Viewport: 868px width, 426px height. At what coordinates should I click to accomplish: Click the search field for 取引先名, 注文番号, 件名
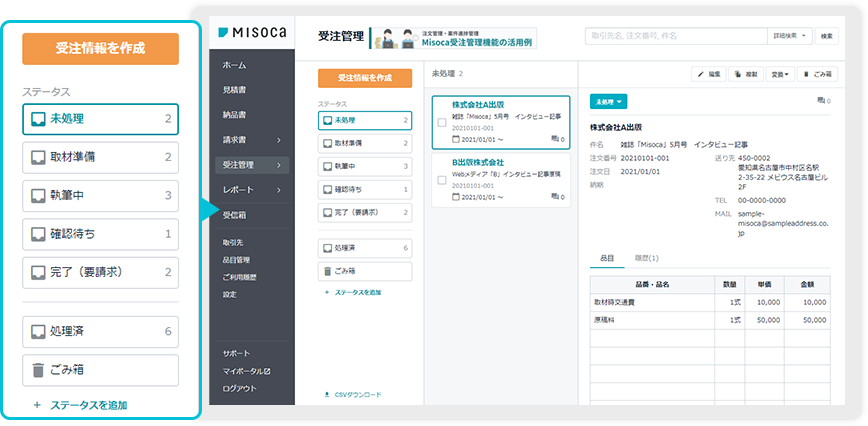coord(674,35)
